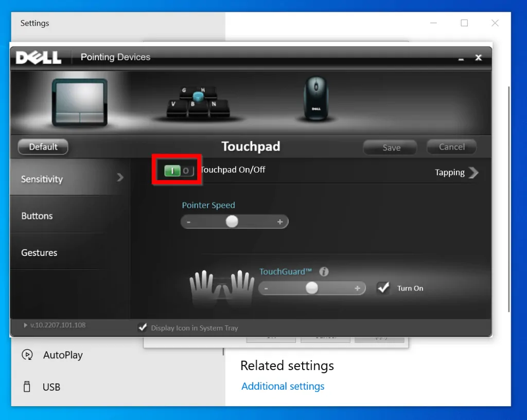Click the minus icon on Pointer Speed

[x=188, y=221]
